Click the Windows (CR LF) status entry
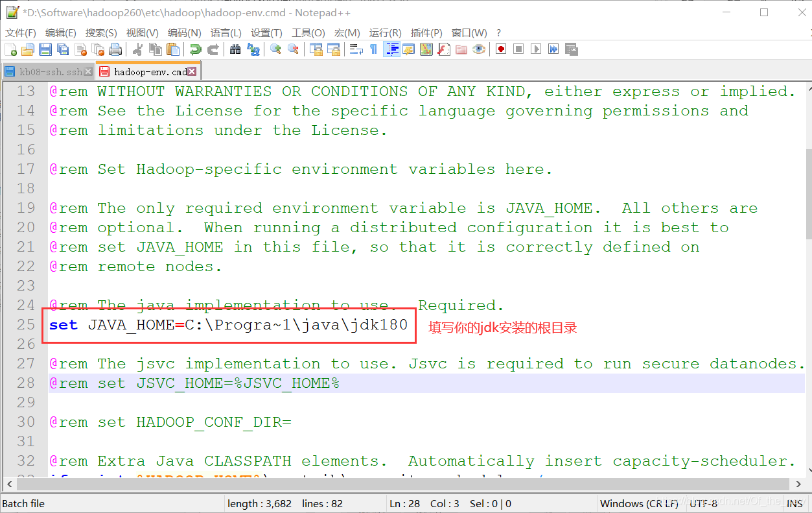The width and height of the screenshot is (812, 513). coord(638,503)
